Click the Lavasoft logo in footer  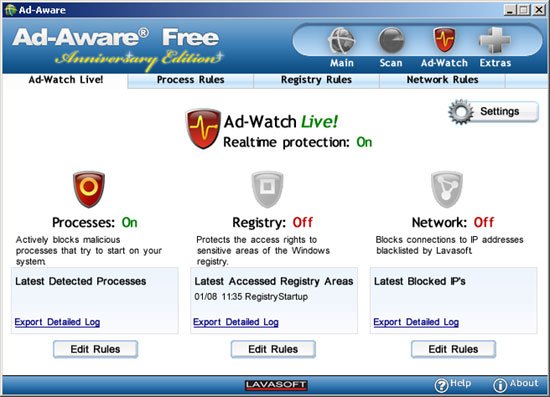pyautogui.click(x=276, y=385)
